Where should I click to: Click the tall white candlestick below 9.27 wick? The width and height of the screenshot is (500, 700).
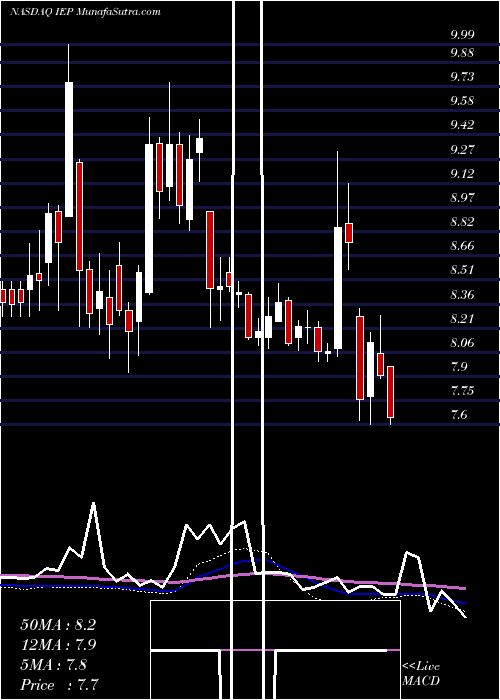tap(338, 288)
